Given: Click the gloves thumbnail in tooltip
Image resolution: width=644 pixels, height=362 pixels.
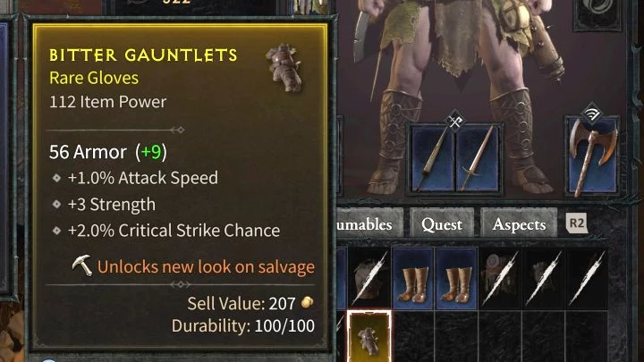Looking at the screenshot, I should (284, 68).
